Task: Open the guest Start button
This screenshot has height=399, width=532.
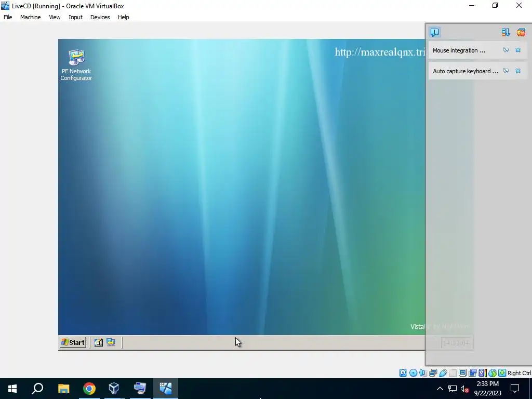Action: point(73,342)
